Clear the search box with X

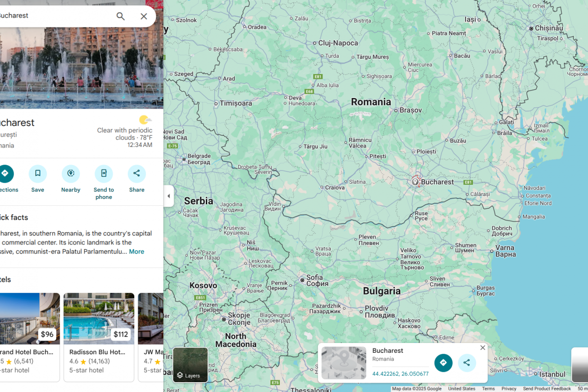[x=144, y=16]
